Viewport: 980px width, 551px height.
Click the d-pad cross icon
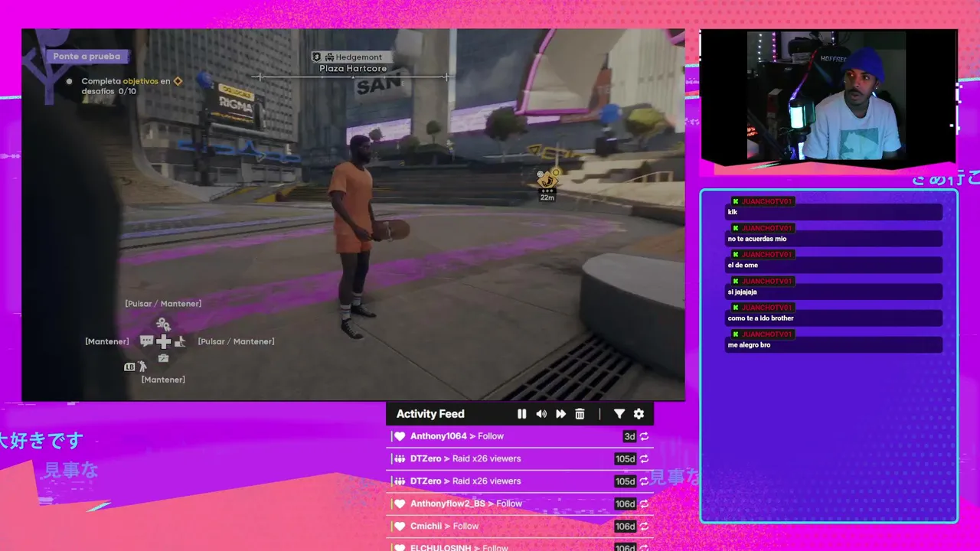pos(163,341)
